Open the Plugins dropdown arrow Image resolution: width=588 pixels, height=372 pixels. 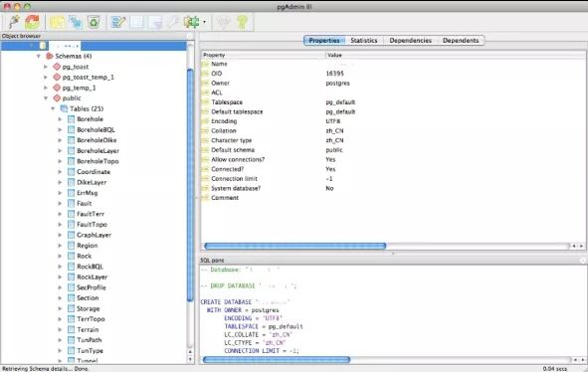(204, 22)
